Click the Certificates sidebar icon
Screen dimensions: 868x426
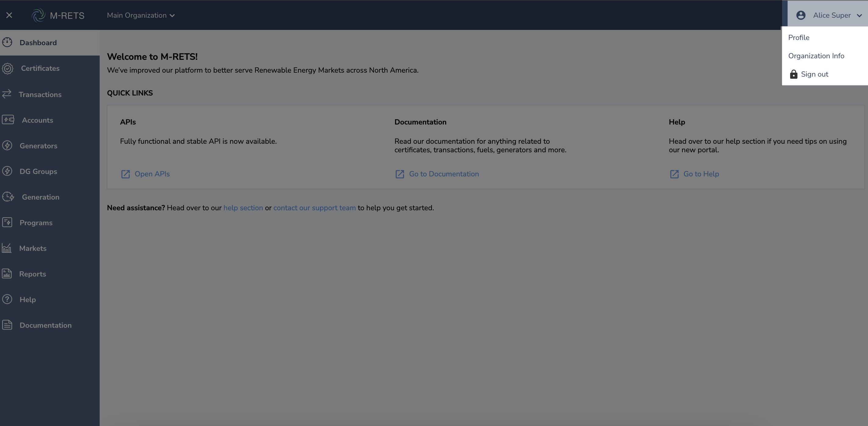(x=7, y=68)
